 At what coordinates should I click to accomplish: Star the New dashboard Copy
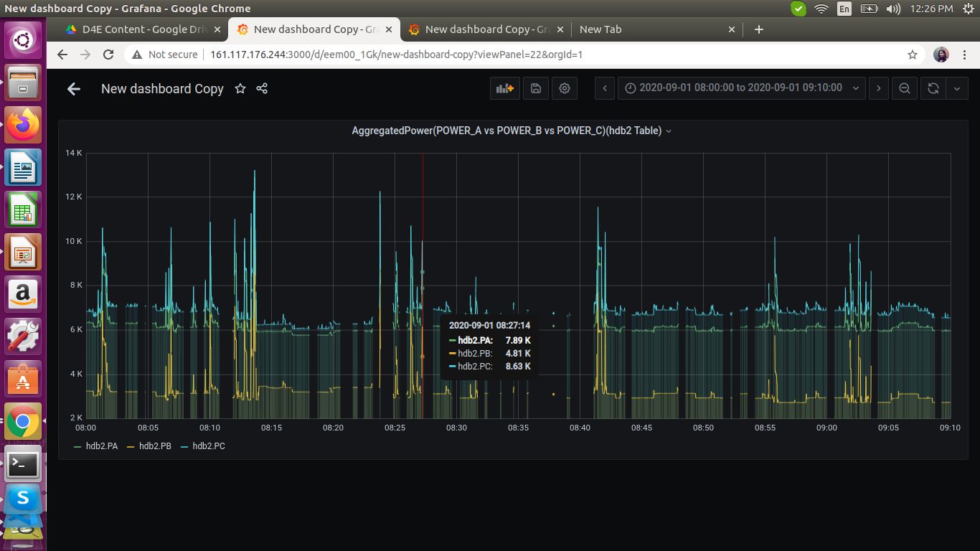(x=240, y=88)
